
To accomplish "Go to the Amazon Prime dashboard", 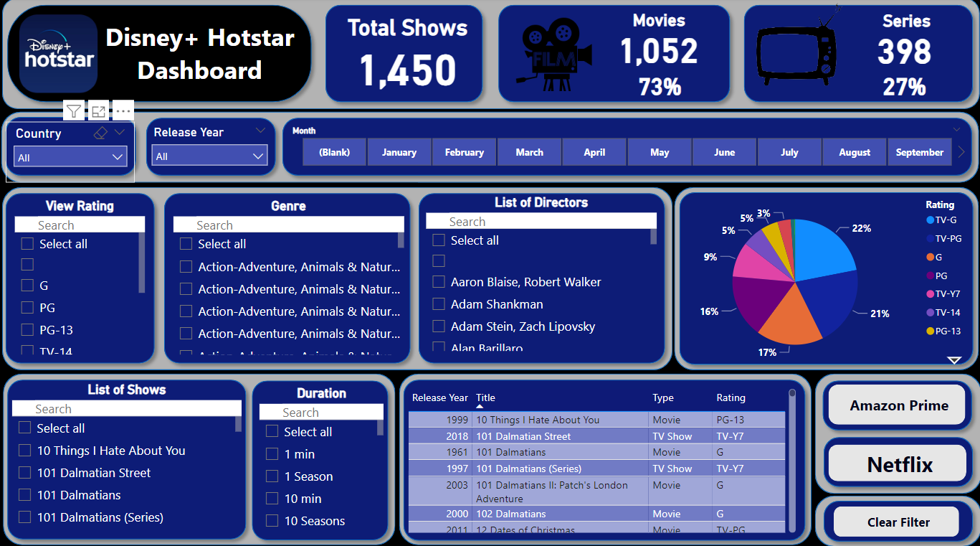I will [x=898, y=406].
